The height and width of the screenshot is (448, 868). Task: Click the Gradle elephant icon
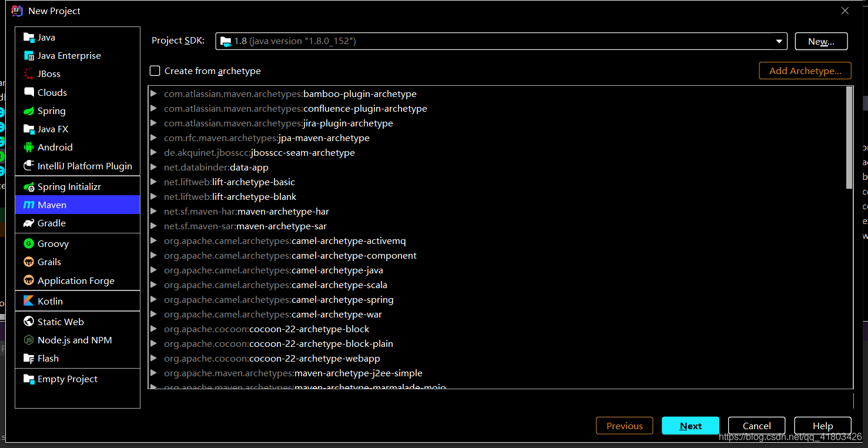(29, 223)
